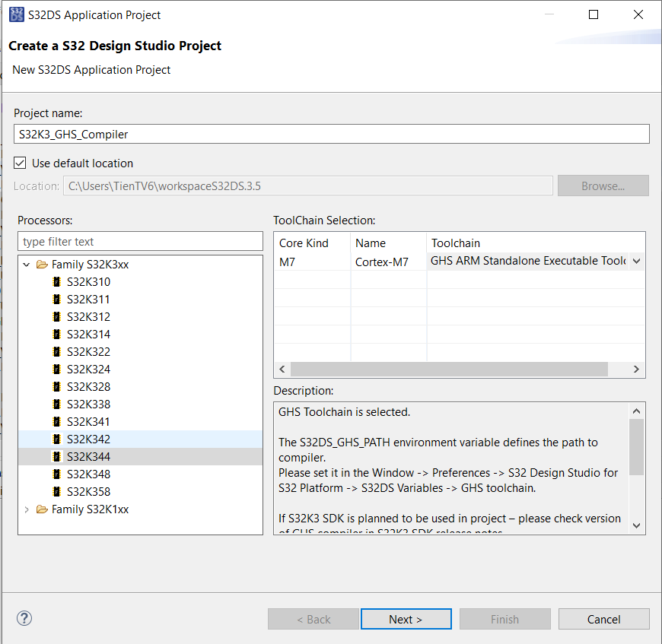The height and width of the screenshot is (644, 662).
Task: Click the S32K310 processor chip icon
Action: pyautogui.click(x=56, y=282)
